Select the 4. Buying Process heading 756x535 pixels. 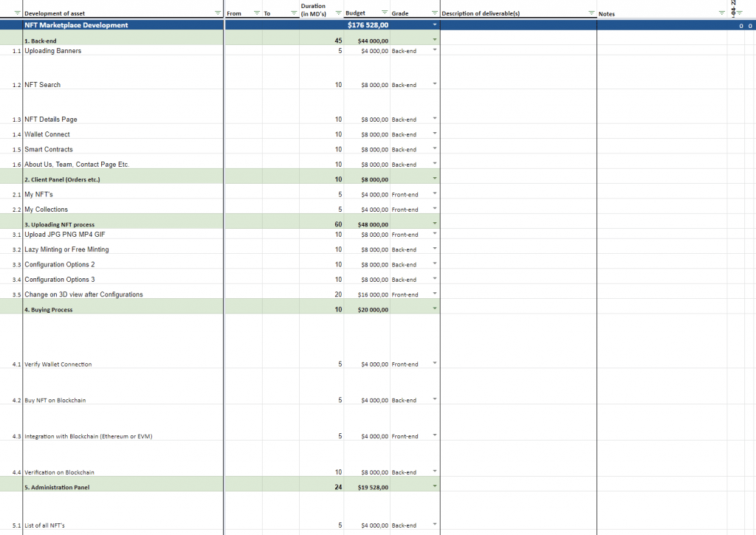pyautogui.click(x=123, y=306)
